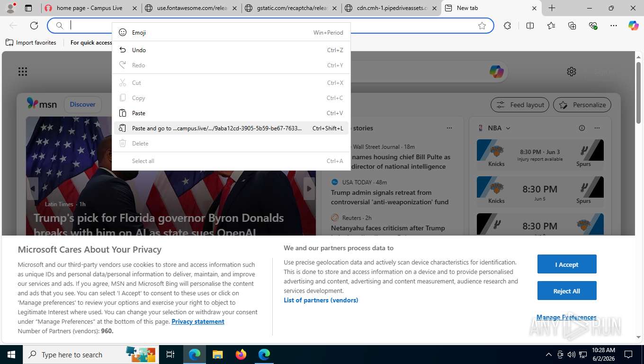Close the gstatic.com recaptcha tab
The width and height of the screenshot is (644, 364).
pos(334,8)
